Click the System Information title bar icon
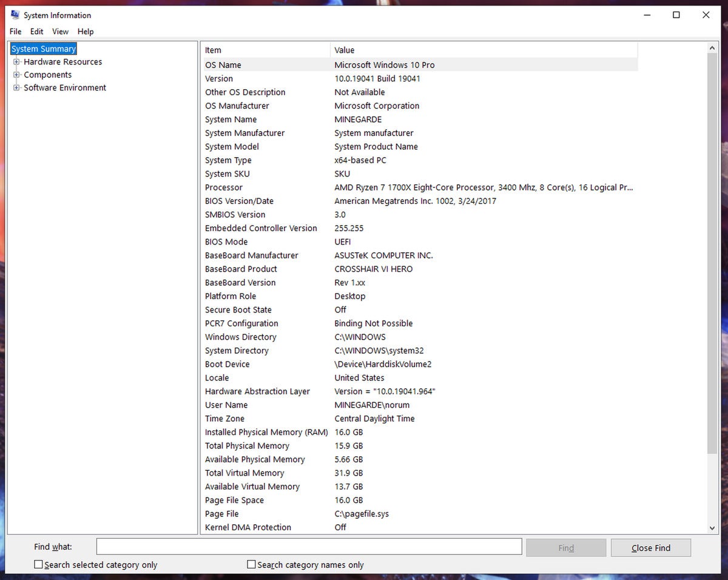Image resolution: width=728 pixels, height=580 pixels. click(15, 15)
